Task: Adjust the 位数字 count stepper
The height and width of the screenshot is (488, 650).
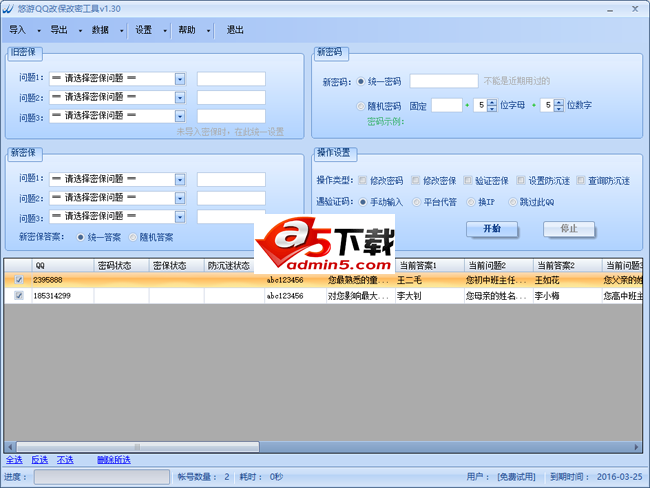Action: 559,105
